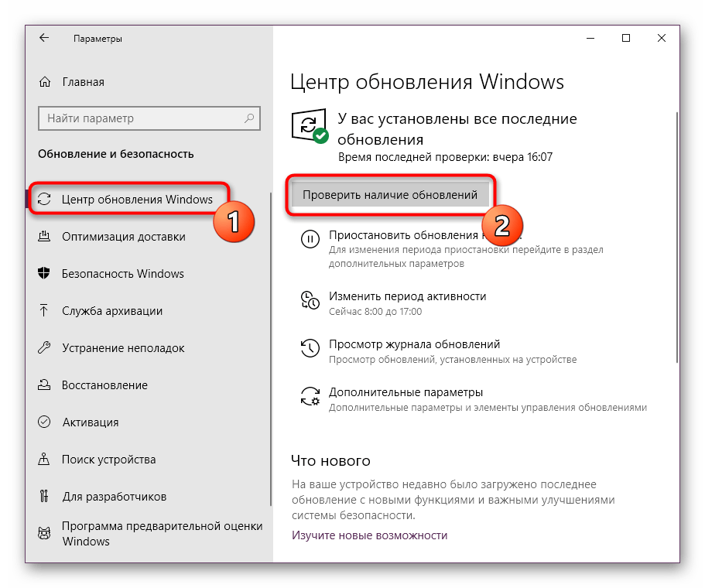Follow the Изучите новые возможности link
705x588 pixels.
(x=369, y=535)
